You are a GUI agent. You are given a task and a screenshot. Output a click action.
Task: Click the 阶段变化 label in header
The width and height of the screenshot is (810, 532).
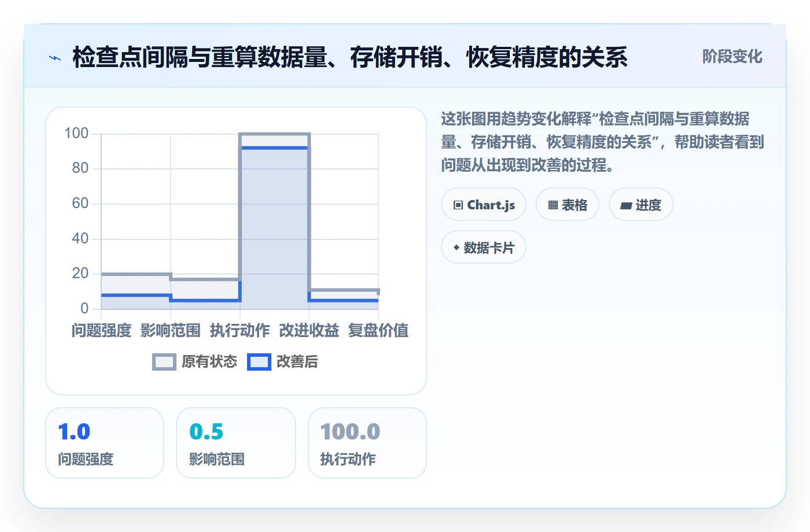coord(732,57)
